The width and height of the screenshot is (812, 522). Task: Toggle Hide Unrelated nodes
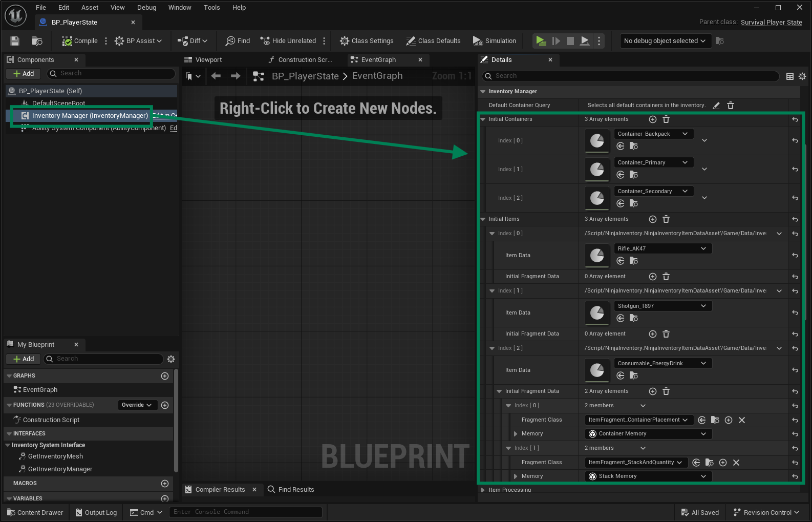pos(288,41)
